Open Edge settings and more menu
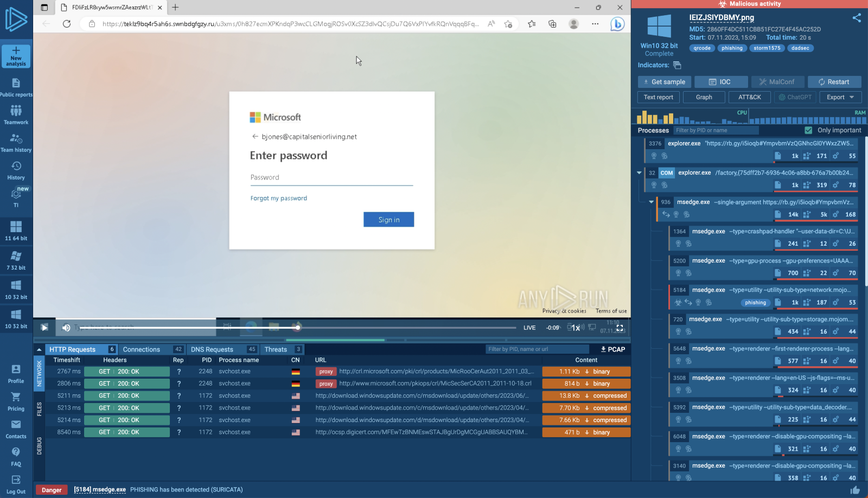868x498 pixels. pyautogui.click(x=595, y=24)
